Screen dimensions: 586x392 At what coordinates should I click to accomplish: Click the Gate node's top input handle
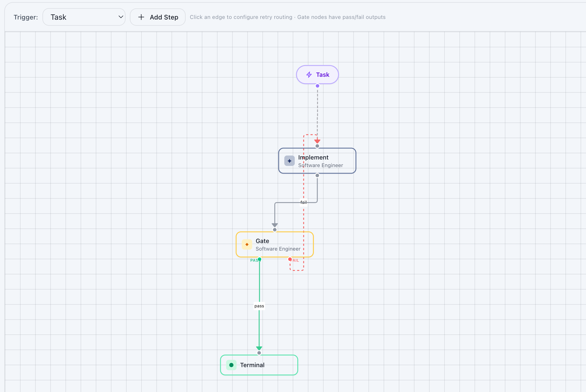tap(275, 230)
